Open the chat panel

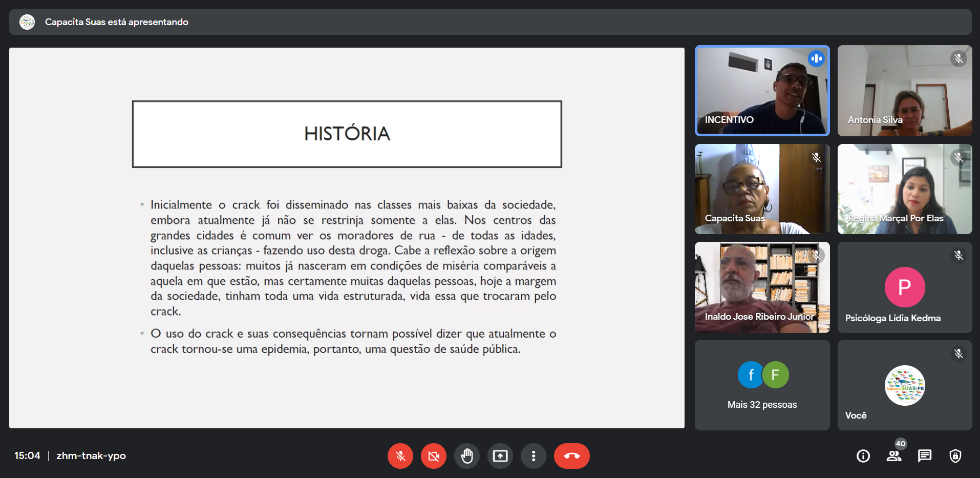point(925,455)
